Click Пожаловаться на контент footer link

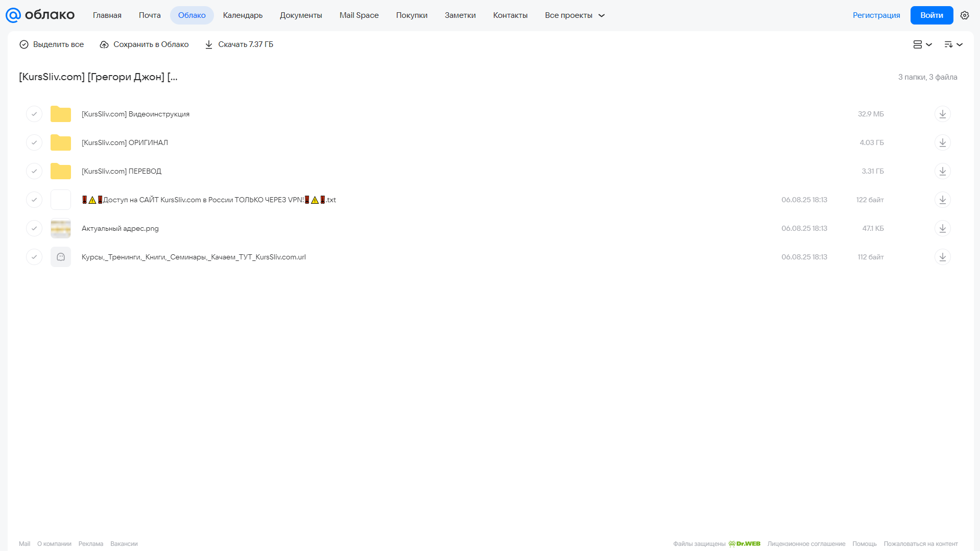920,544
